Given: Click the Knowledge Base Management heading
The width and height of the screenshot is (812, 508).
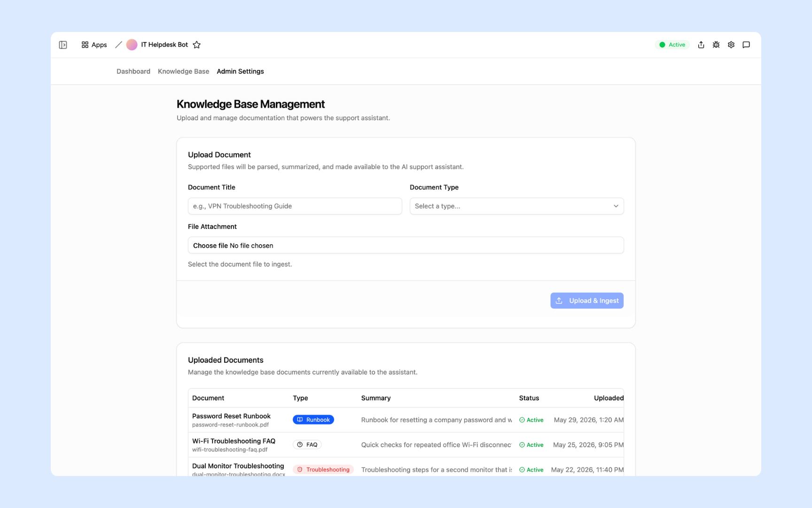Looking at the screenshot, I should click(x=250, y=104).
